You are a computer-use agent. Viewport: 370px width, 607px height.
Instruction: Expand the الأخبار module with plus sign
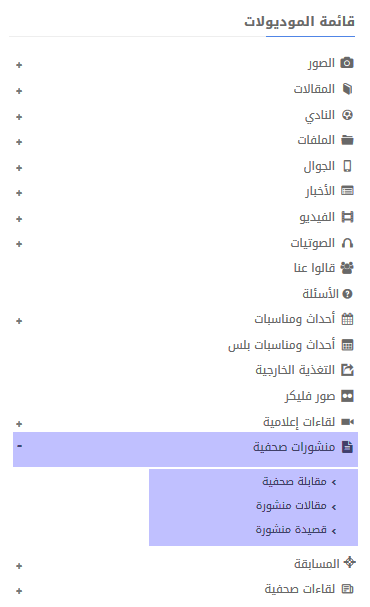(19, 193)
